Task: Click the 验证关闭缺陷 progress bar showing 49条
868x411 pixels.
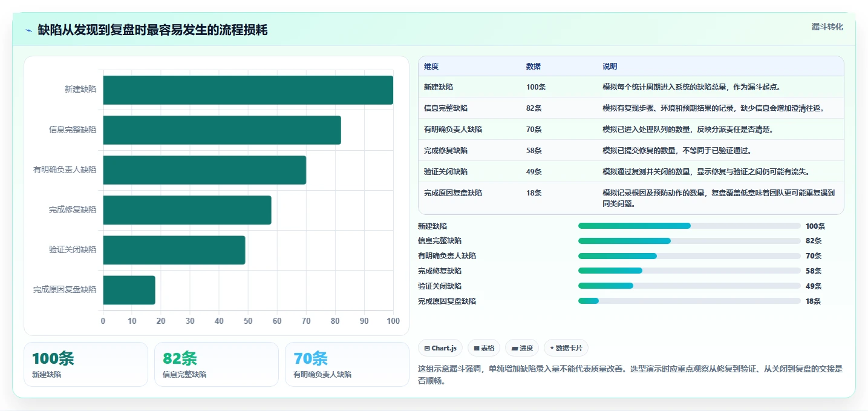Action: 690,286
